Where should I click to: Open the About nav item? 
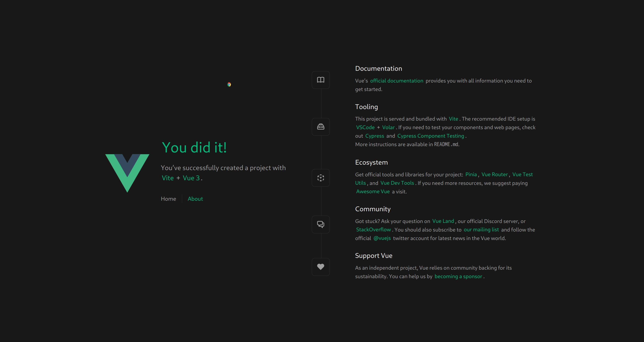tap(195, 199)
